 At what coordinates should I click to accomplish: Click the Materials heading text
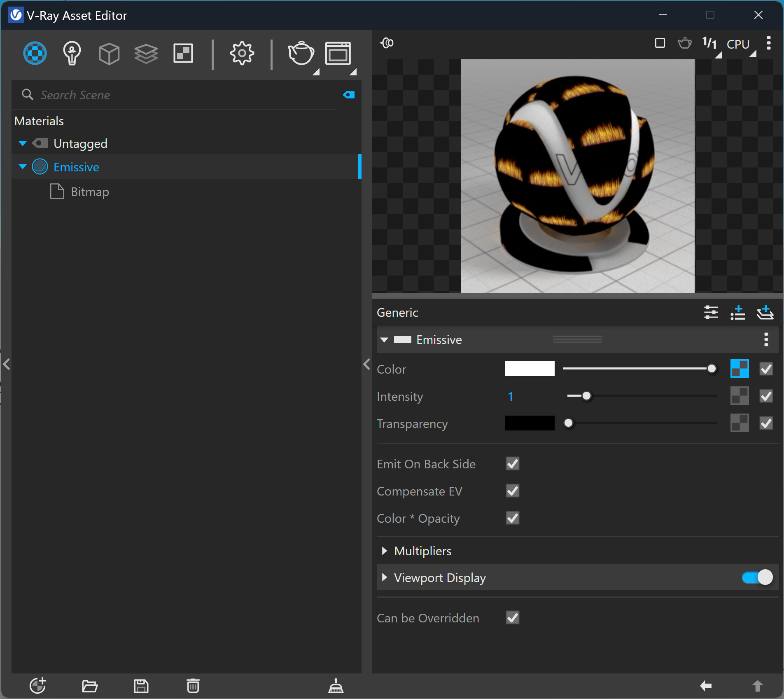(x=39, y=121)
